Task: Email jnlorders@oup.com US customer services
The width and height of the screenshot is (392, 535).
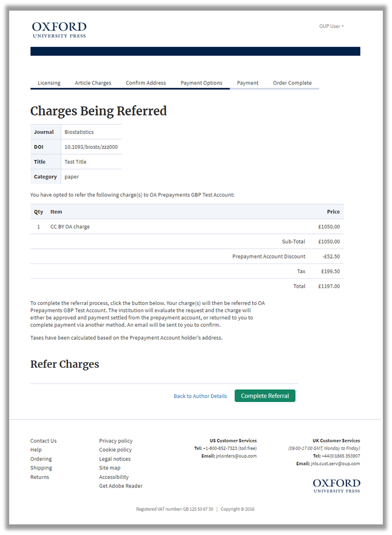Action: pyautogui.click(x=236, y=456)
